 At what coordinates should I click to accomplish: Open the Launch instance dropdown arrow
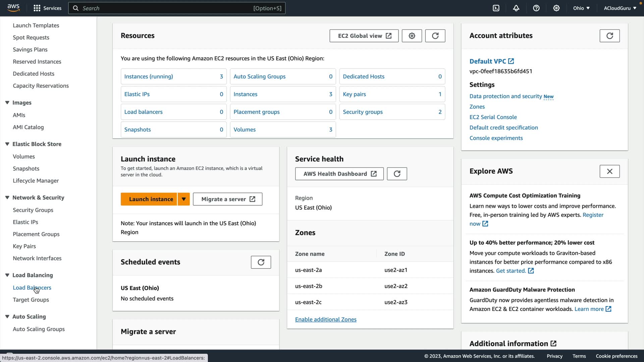[x=183, y=199]
